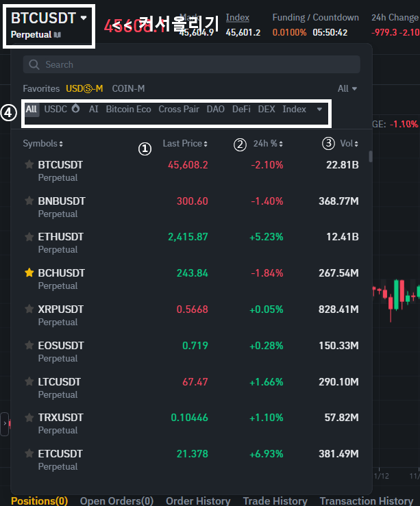Open the Positions(0) tab
420x506 pixels.
point(39,501)
